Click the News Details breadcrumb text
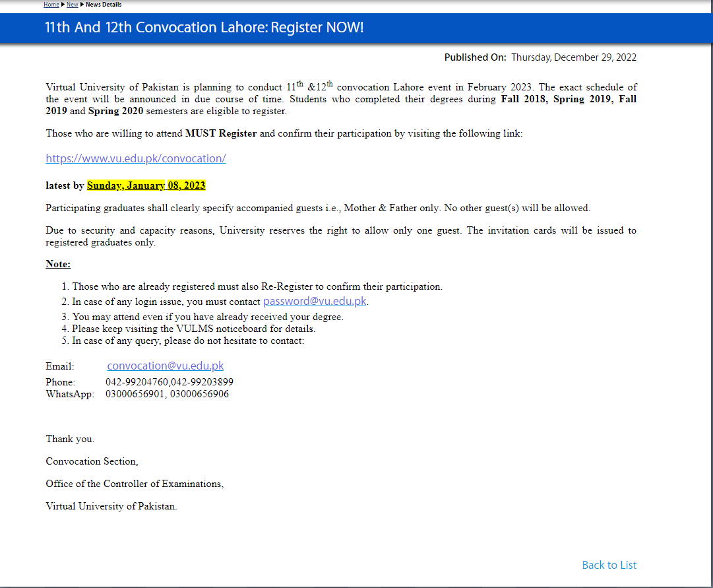Viewport: 713px width, 588px height. tap(104, 5)
